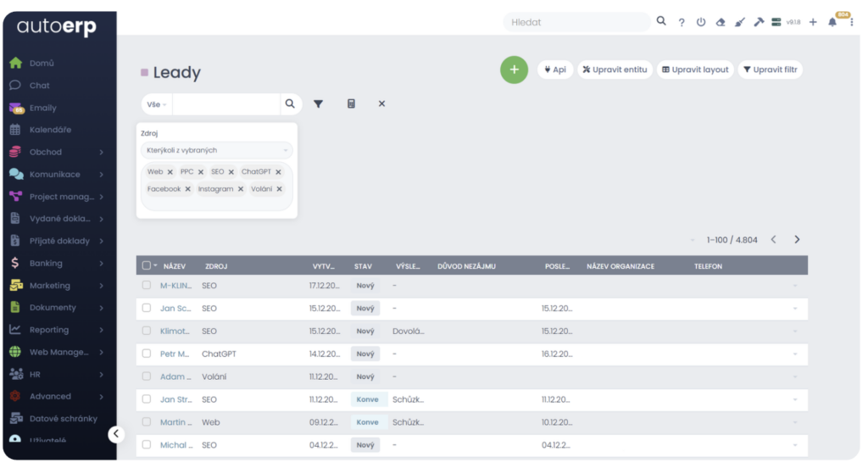Viewport: 868px width, 463px height.
Task: Open the help question mark icon
Action: (x=682, y=22)
